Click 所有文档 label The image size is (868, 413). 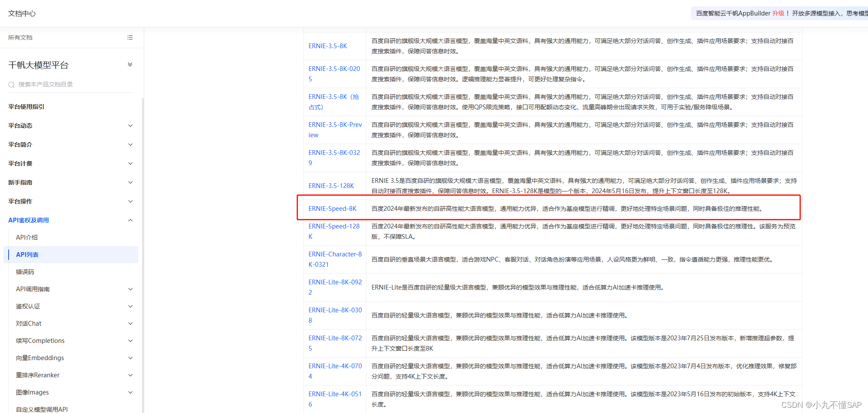(x=20, y=37)
